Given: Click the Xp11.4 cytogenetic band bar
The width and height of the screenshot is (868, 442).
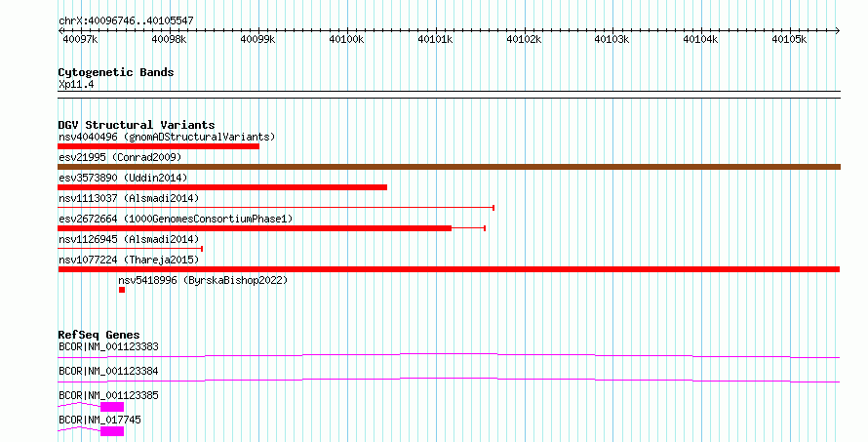Looking at the screenshot, I should 449,95.
